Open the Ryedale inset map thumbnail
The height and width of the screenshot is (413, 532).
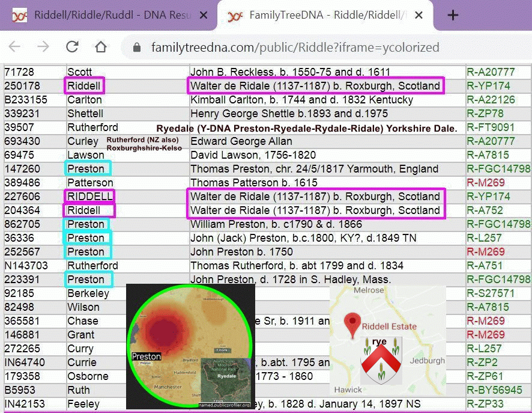[226, 382]
